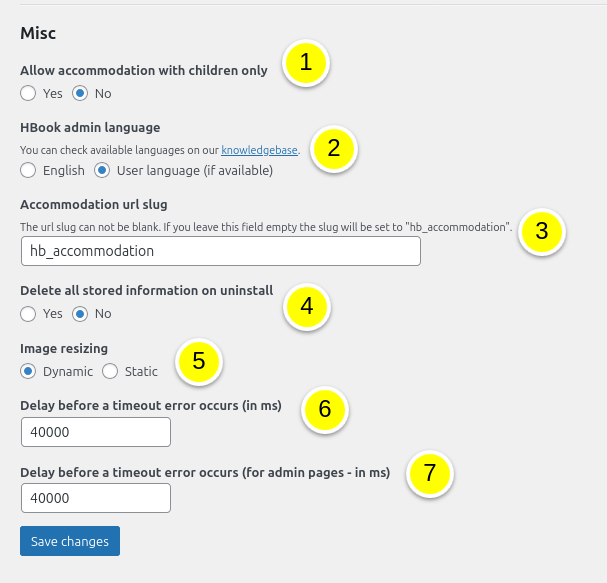
Task: Click the yellow marker numbered 1
Action: (x=306, y=62)
